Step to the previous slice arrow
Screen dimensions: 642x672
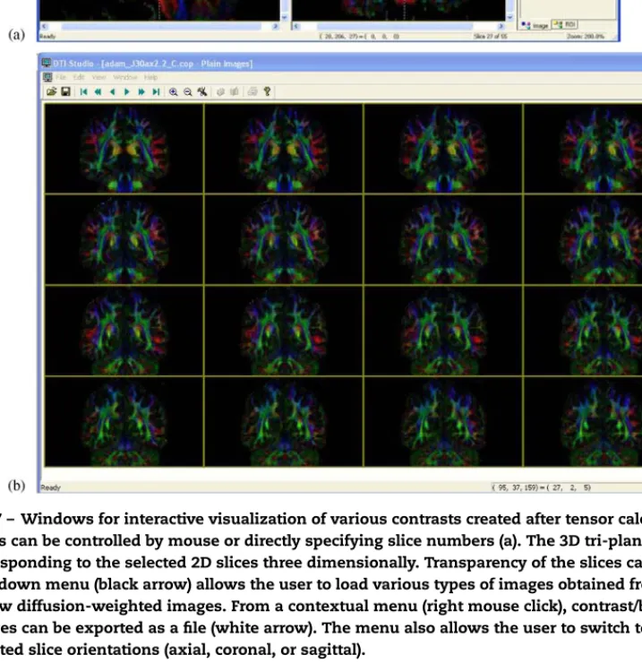[113, 91]
